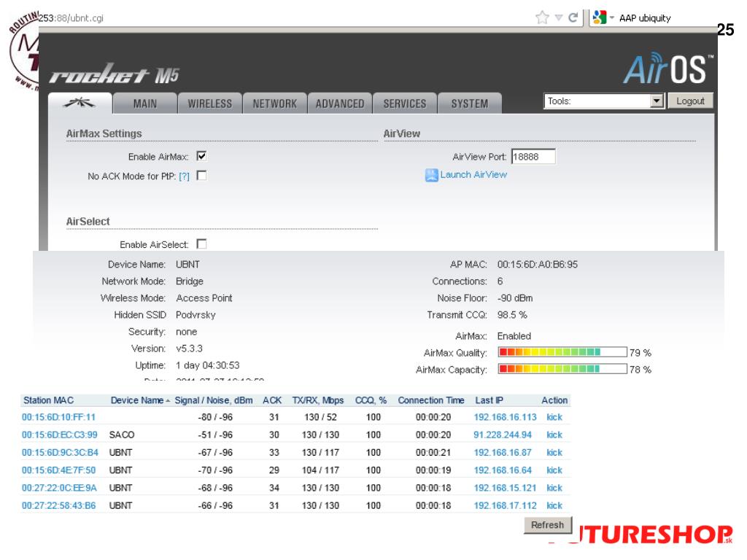This screenshot has height=560, width=747.
Task: Click the Launch AirView icon
Action: (x=431, y=175)
